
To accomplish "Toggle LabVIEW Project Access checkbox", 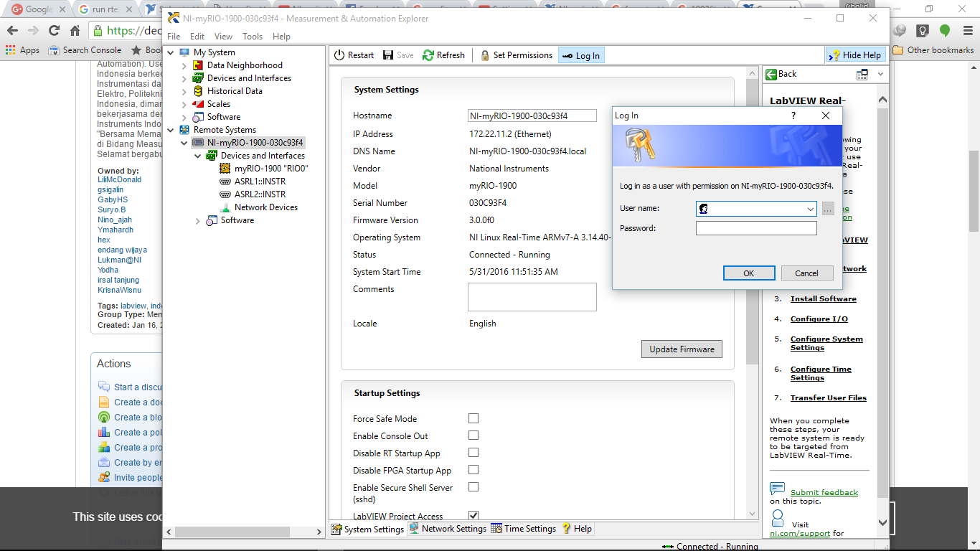I will pos(473,515).
